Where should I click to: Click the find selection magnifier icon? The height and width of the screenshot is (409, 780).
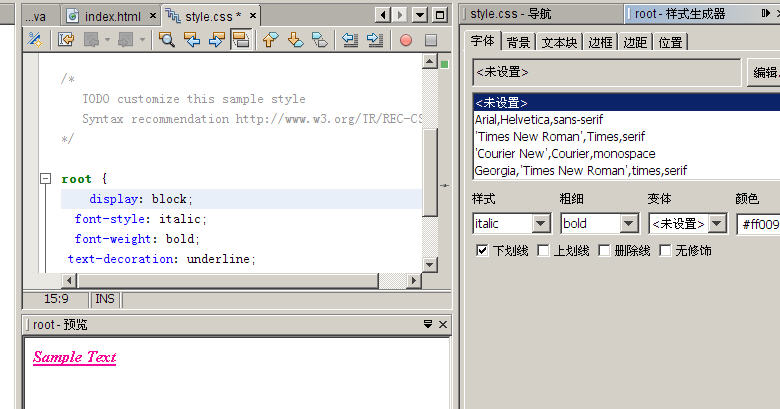[x=167, y=40]
